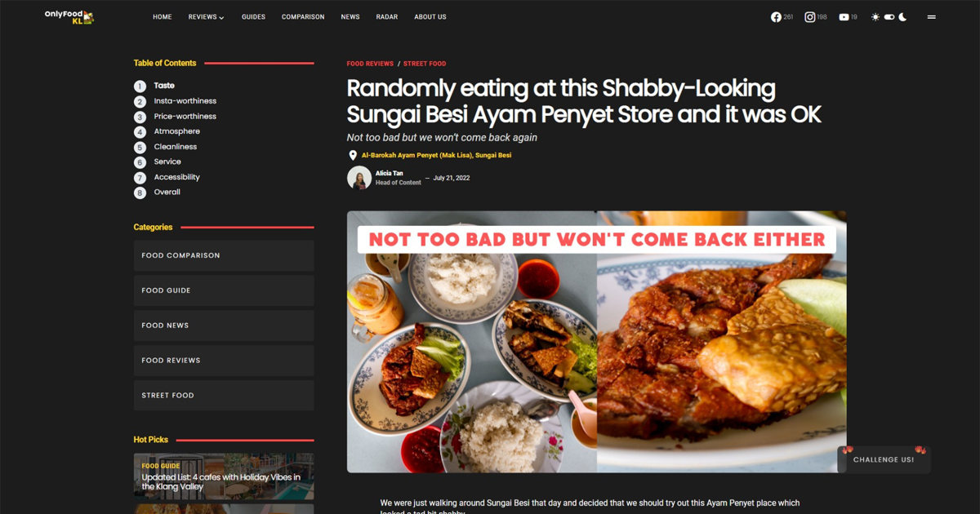
Task: Jump to Taste in table of contents
Action: coord(164,86)
